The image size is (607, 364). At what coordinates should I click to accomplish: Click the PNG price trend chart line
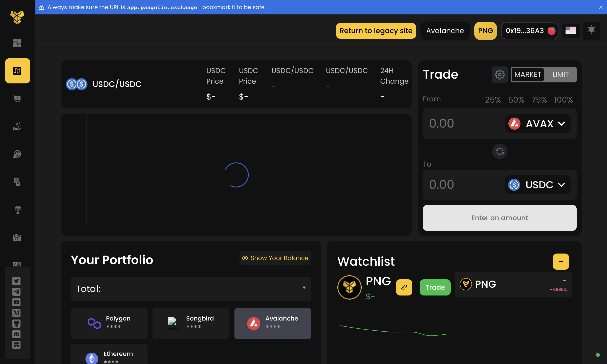pyautogui.click(x=394, y=330)
